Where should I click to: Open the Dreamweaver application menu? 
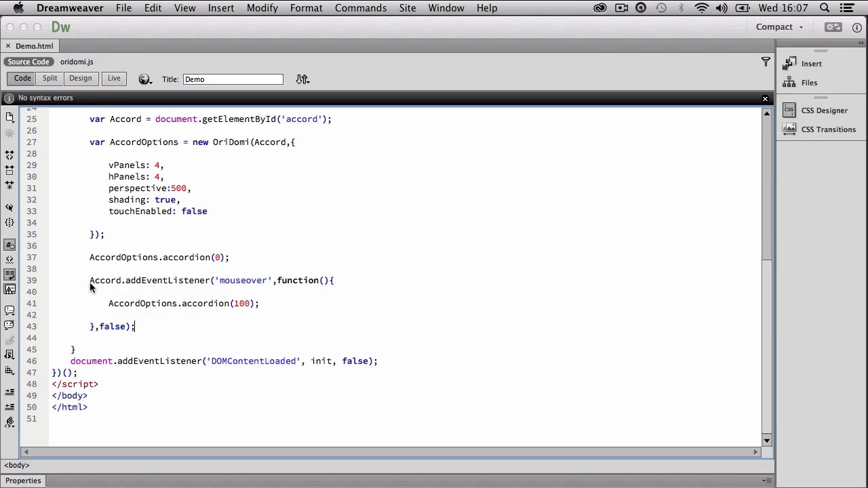(x=70, y=8)
